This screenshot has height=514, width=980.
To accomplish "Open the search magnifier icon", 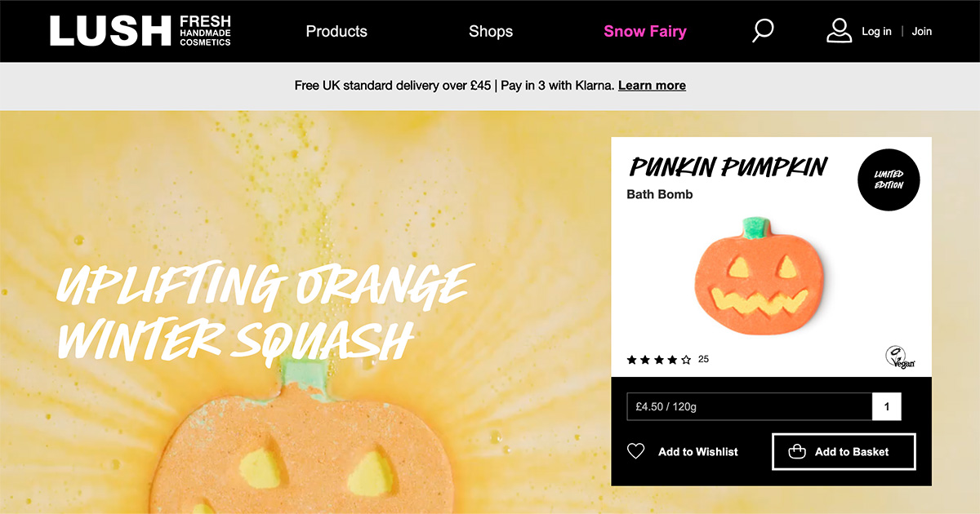I will pyautogui.click(x=763, y=31).
